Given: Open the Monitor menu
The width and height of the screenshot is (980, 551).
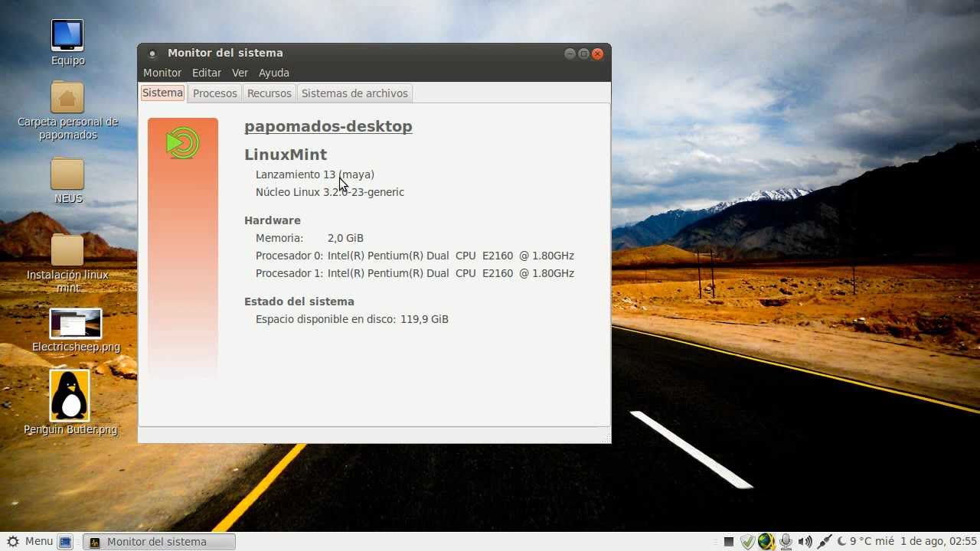Looking at the screenshot, I should point(162,73).
